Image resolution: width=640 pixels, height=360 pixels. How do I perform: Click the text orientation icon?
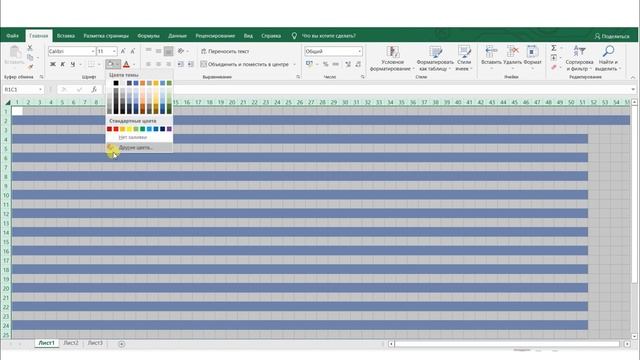tap(181, 51)
